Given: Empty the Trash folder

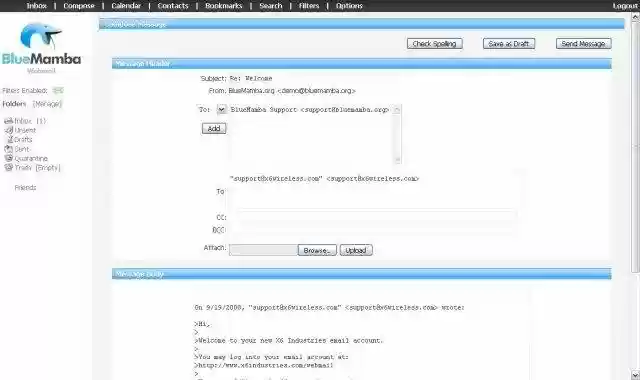Looking at the screenshot, I should coord(48,168).
